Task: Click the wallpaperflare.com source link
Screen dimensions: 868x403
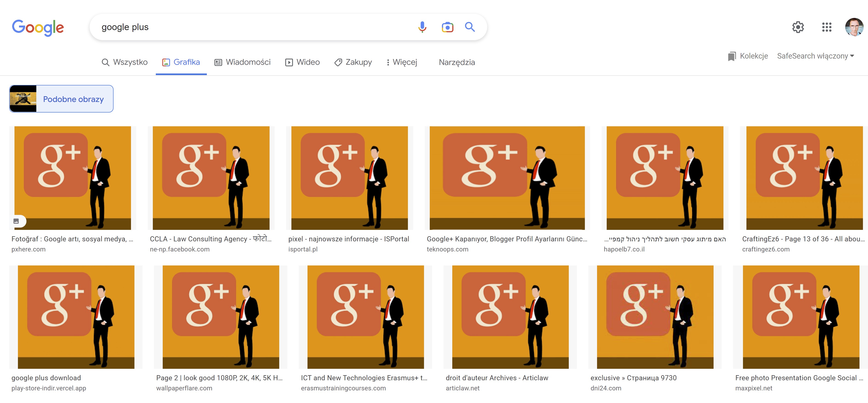Action: point(184,389)
